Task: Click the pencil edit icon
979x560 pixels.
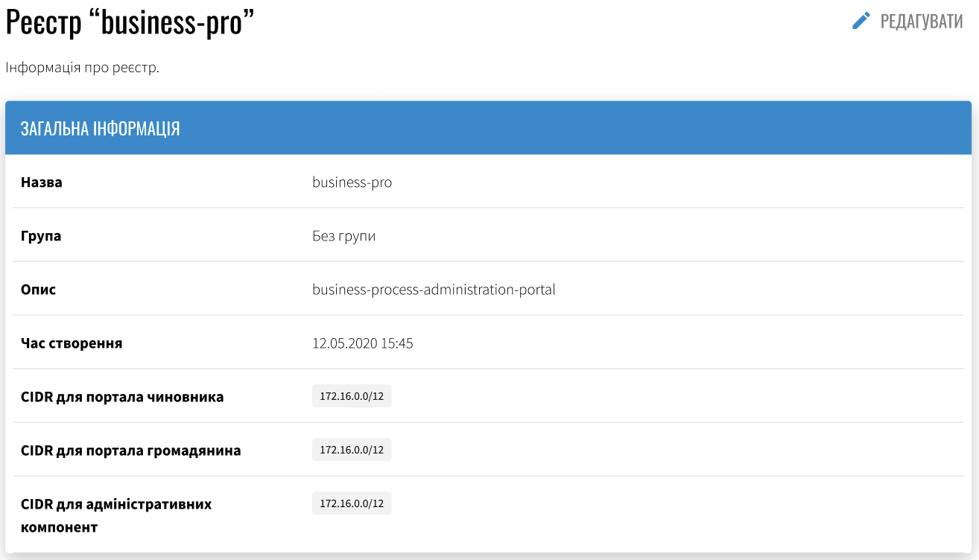Action: click(x=861, y=21)
